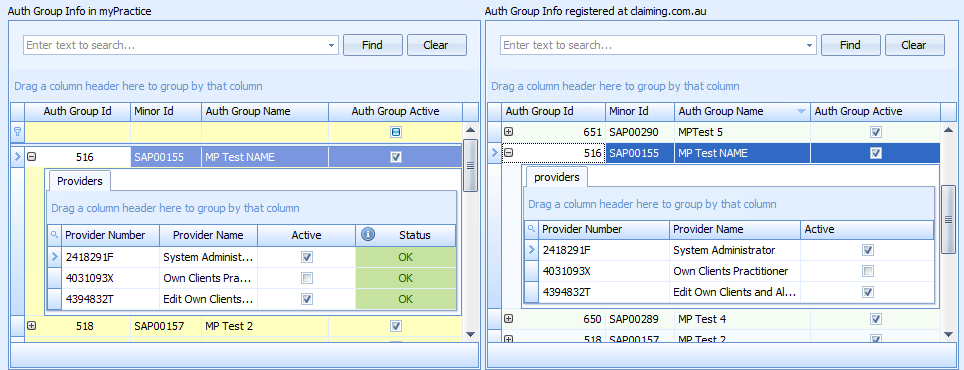Sort by Minor Id header in myPractice grid

click(166, 112)
